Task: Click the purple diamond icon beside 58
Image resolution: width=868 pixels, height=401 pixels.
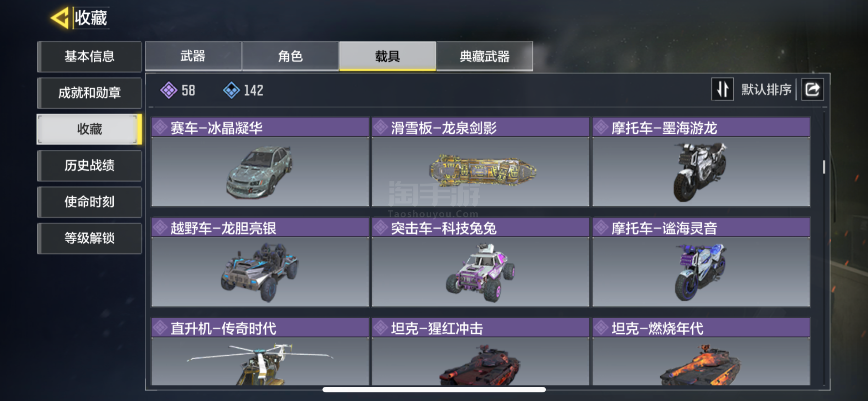Action: tap(169, 90)
